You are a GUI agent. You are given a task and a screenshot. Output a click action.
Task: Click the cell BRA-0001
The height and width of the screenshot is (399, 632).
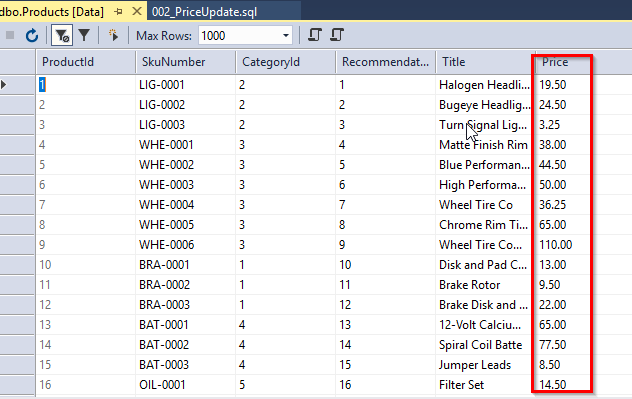pyautogui.click(x=185, y=265)
